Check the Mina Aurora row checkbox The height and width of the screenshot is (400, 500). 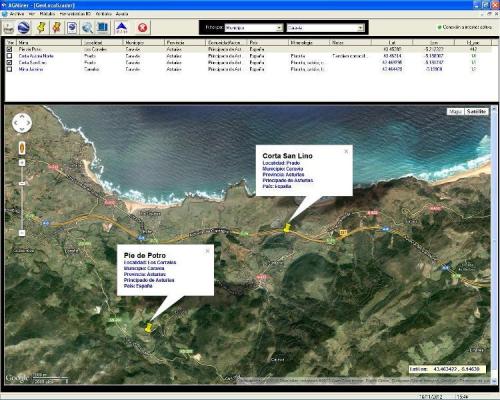10,69
